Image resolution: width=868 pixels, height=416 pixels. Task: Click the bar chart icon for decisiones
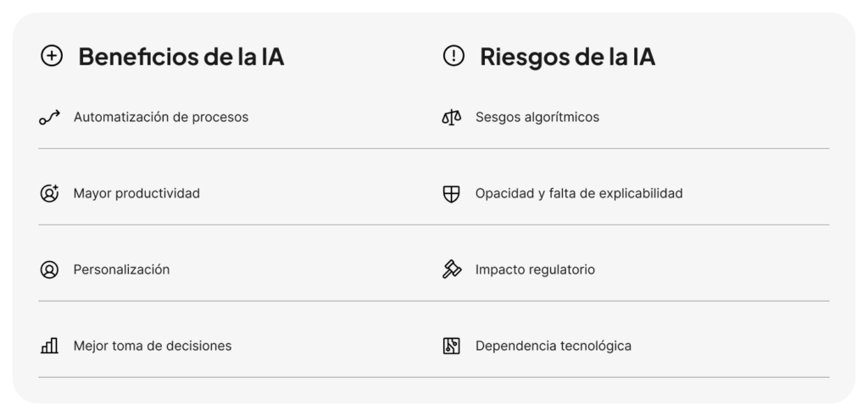tap(50, 346)
